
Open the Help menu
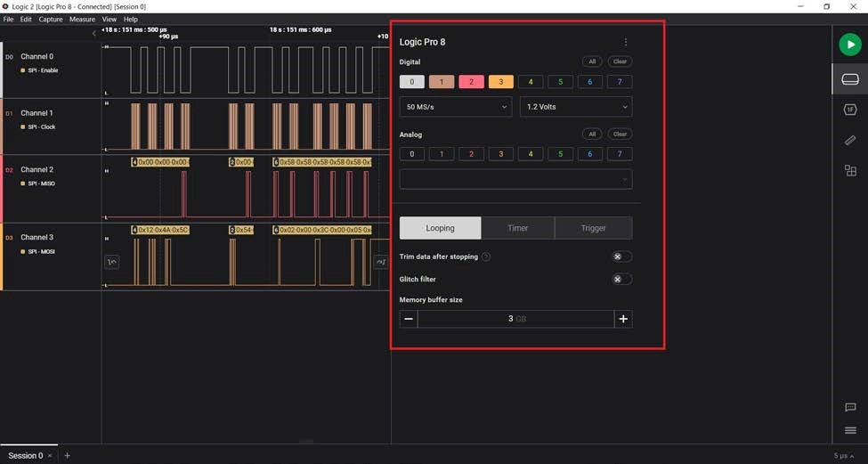[131, 20]
